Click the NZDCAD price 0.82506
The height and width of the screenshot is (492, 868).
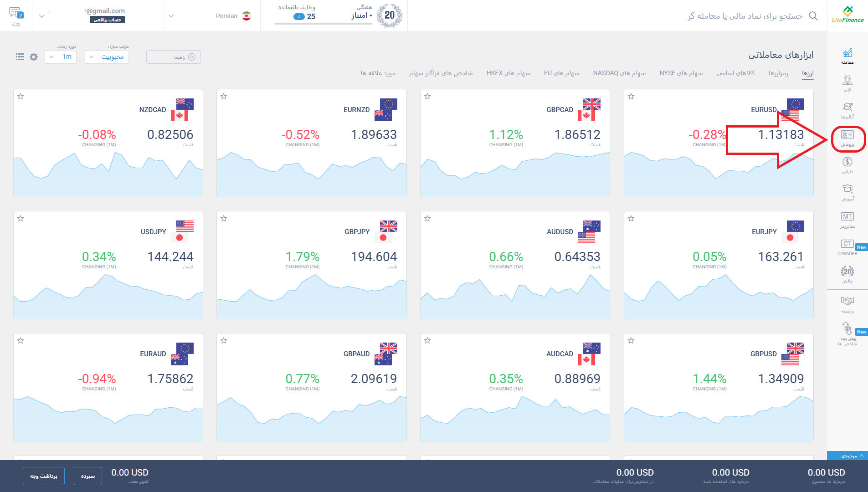tap(170, 135)
